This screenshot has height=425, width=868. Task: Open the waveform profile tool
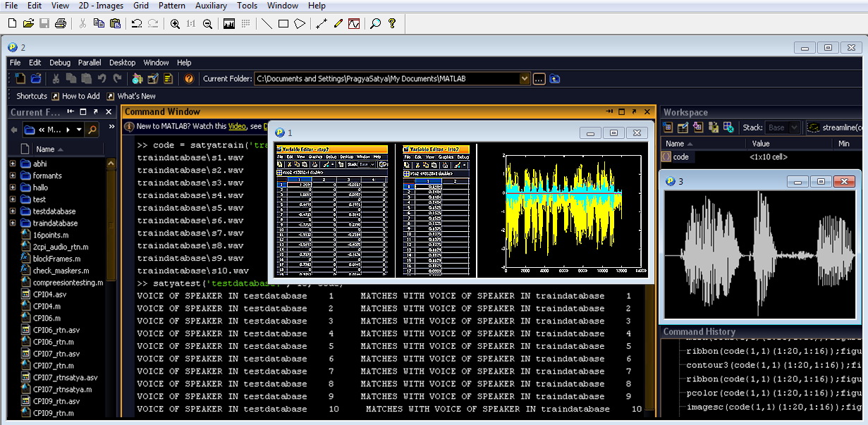click(x=354, y=23)
